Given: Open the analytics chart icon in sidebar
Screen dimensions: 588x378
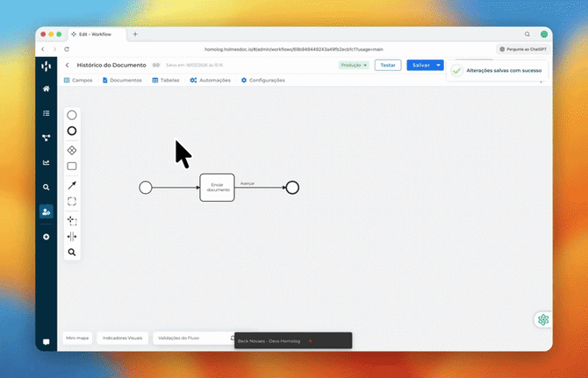Looking at the screenshot, I should tap(47, 162).
